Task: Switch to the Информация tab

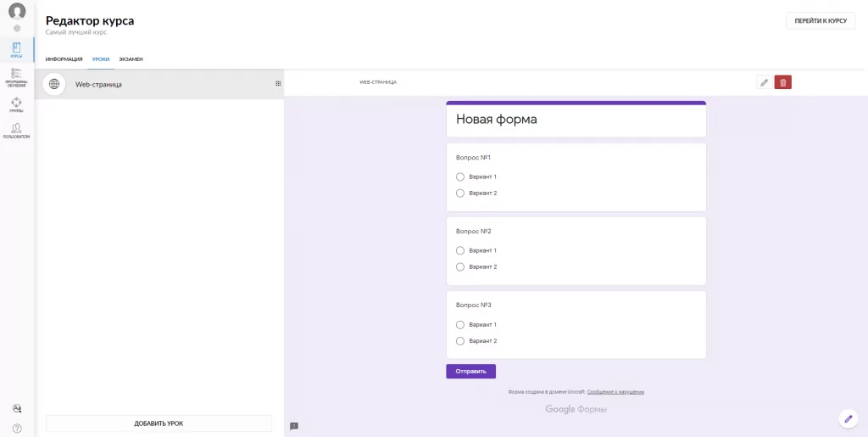Action: pos(64,59)
